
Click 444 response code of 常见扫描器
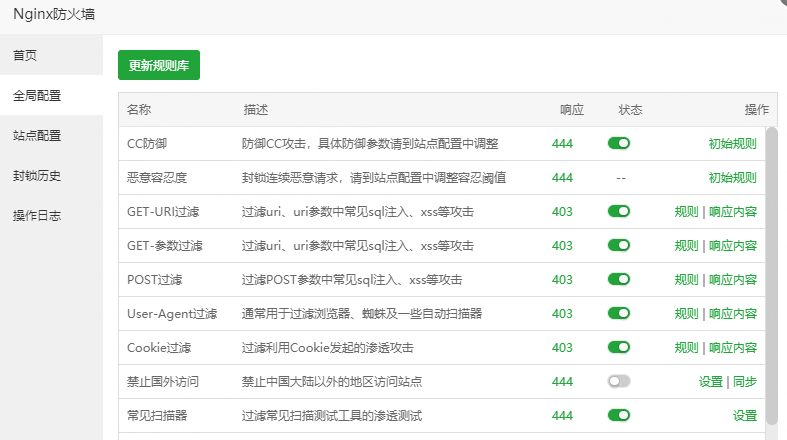[x=562, y=416]
